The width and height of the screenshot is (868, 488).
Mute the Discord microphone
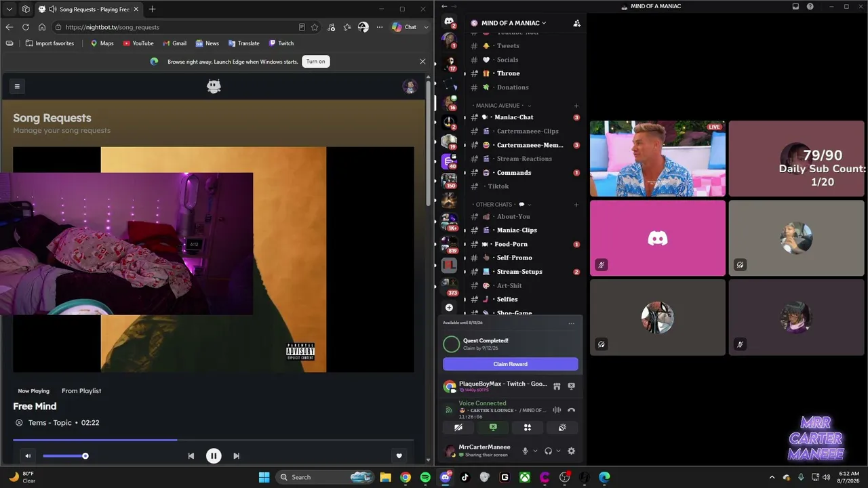525,451
